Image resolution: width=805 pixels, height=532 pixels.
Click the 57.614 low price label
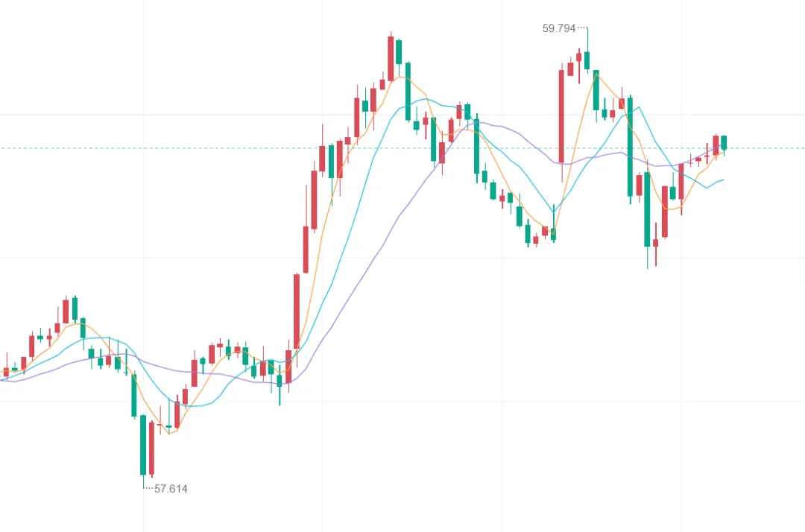click(171, 489)
